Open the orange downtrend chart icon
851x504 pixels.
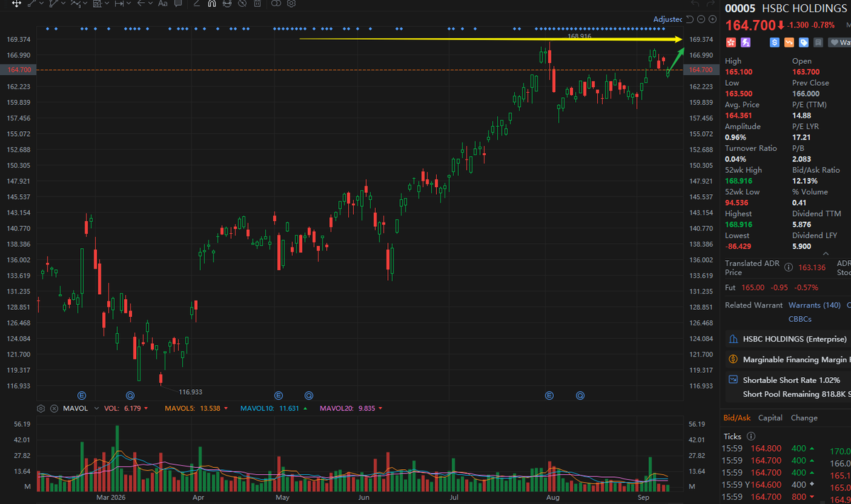click(789, 43)
